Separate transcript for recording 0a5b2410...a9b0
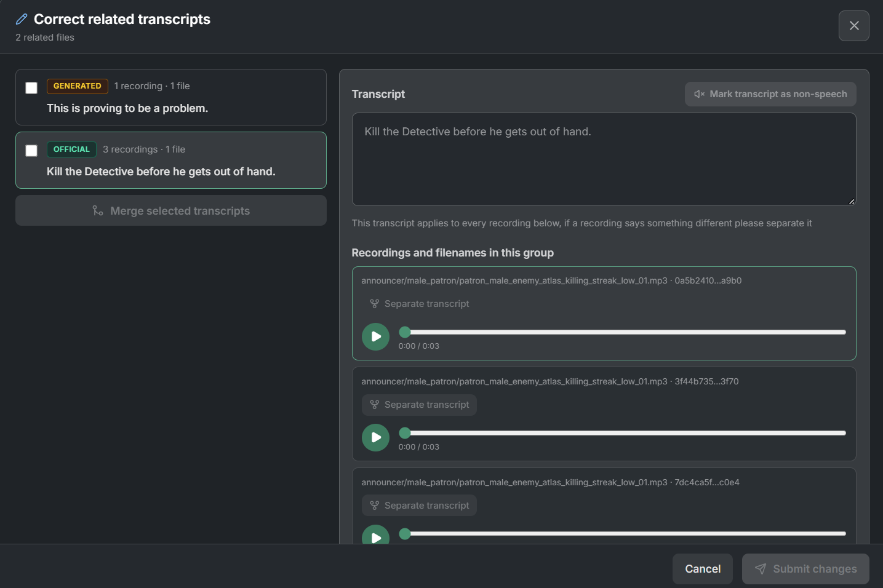The height and width of the screenshot is (588, 883). point(419,304)
